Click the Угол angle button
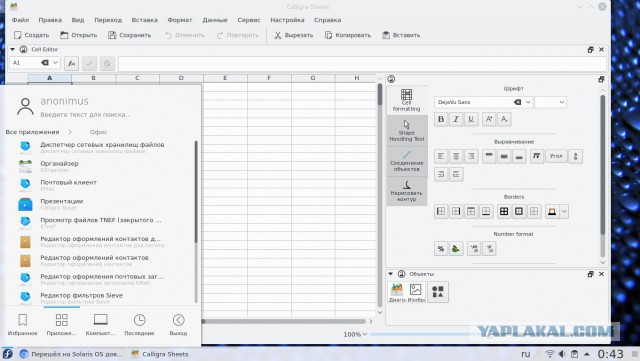Viewport: 640px width, 361px height. [x=556, y=156]
